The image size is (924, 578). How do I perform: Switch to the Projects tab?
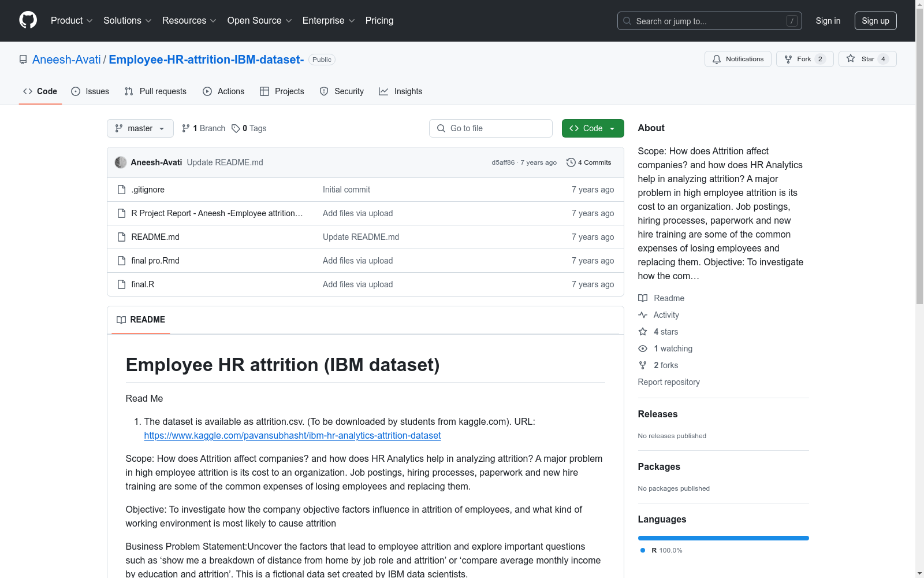coord(282,91)
